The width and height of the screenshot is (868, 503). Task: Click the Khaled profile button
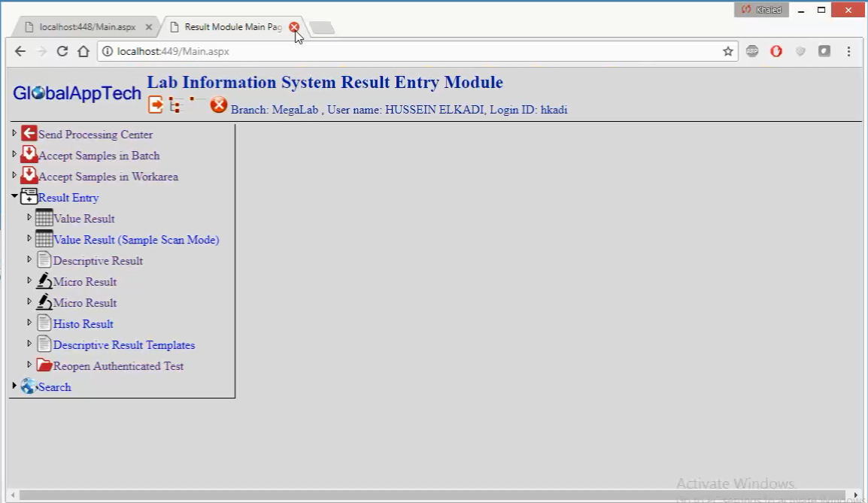coord(761,10)
